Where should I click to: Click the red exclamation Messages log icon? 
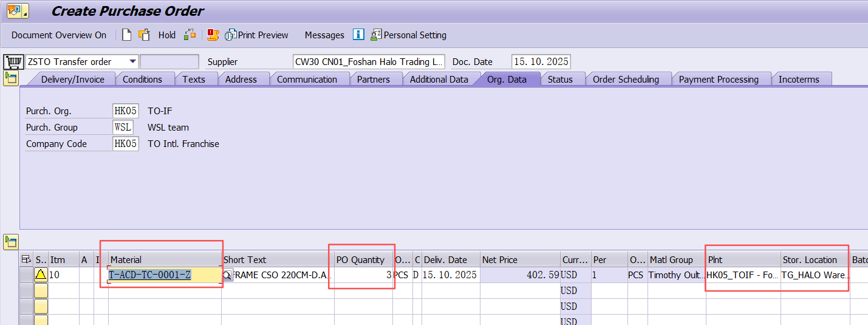pyautogui.click(x=213, y=35)
